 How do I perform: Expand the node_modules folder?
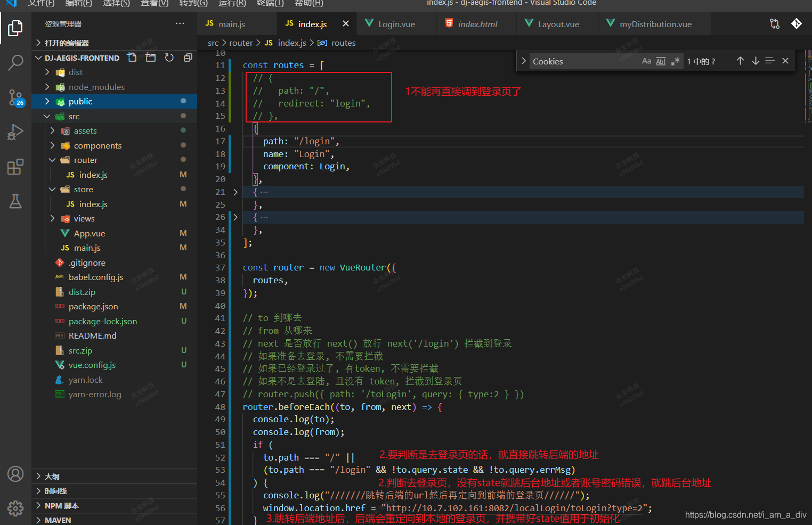(115, 87)
